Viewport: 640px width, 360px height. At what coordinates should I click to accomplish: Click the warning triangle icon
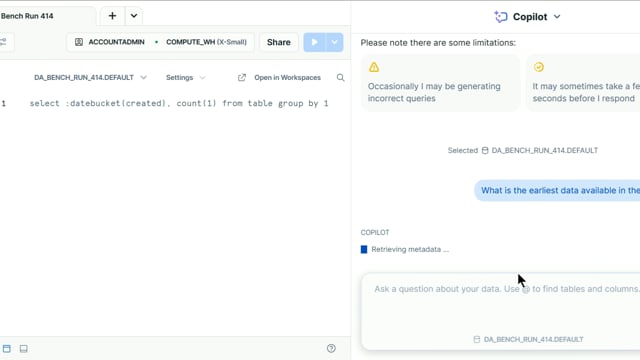click(x=374, y=67)
